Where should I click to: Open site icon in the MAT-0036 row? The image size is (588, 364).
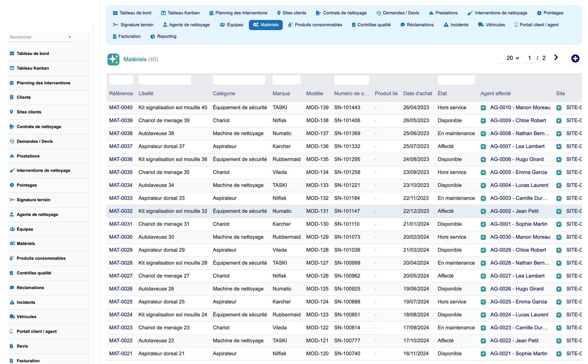click(559, 159)
